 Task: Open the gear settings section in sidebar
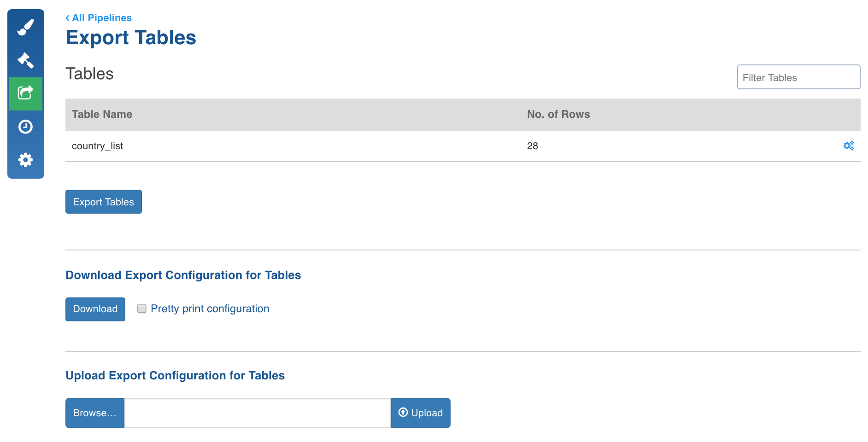tap(26, 160)
